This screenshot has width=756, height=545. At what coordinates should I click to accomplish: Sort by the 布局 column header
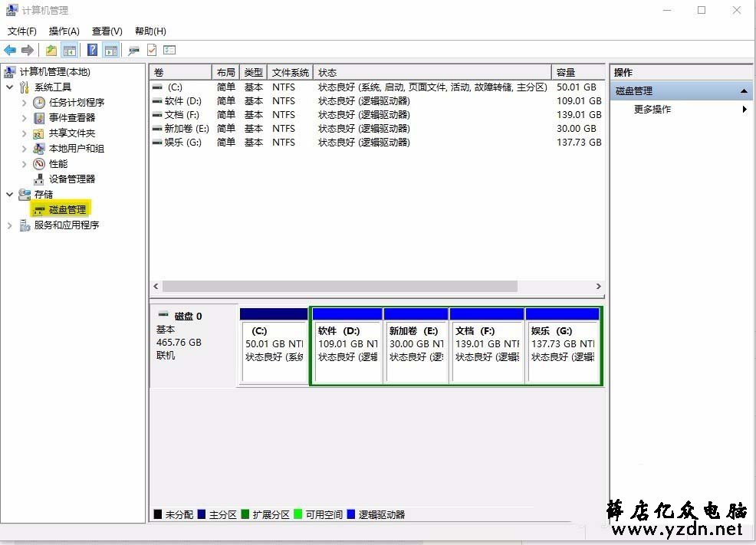pos(225,72)
